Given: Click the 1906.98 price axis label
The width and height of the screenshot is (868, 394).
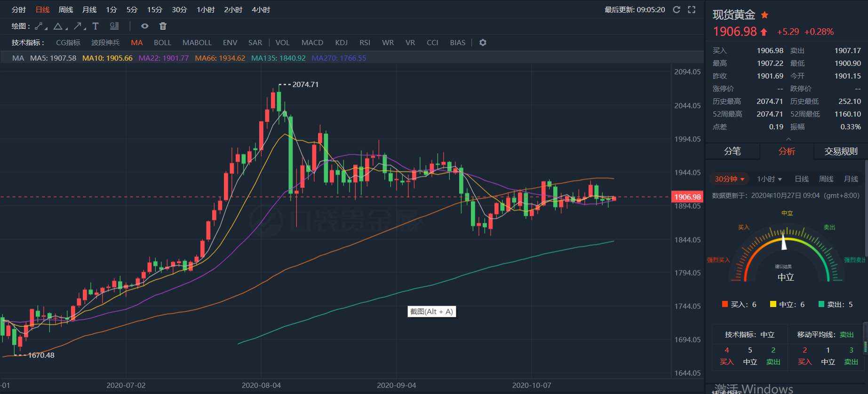Looking at the screenshot, I should point(687,197).
